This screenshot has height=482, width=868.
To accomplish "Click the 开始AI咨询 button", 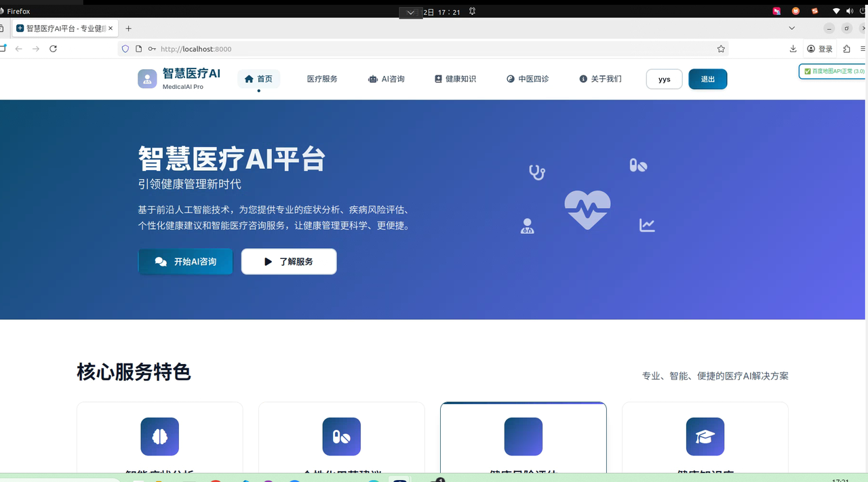I will click(x=185, y=262).
